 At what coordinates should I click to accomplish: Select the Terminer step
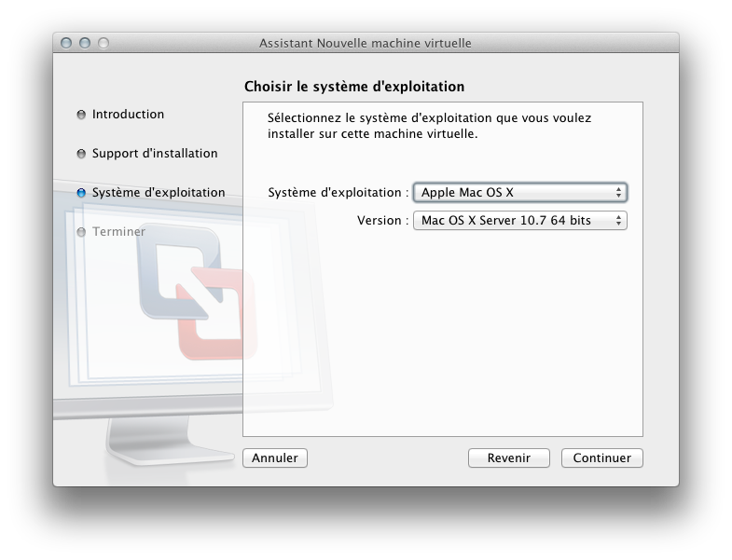pos(118,231)
